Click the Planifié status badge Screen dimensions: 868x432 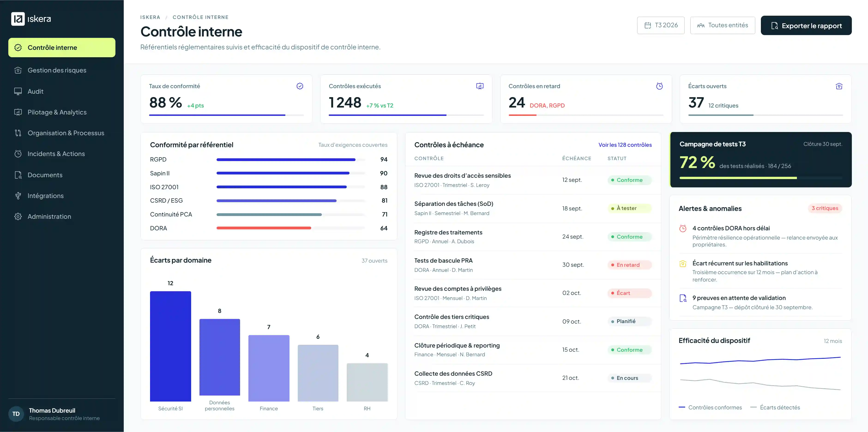pyautogui.click(x=630, y=321)
